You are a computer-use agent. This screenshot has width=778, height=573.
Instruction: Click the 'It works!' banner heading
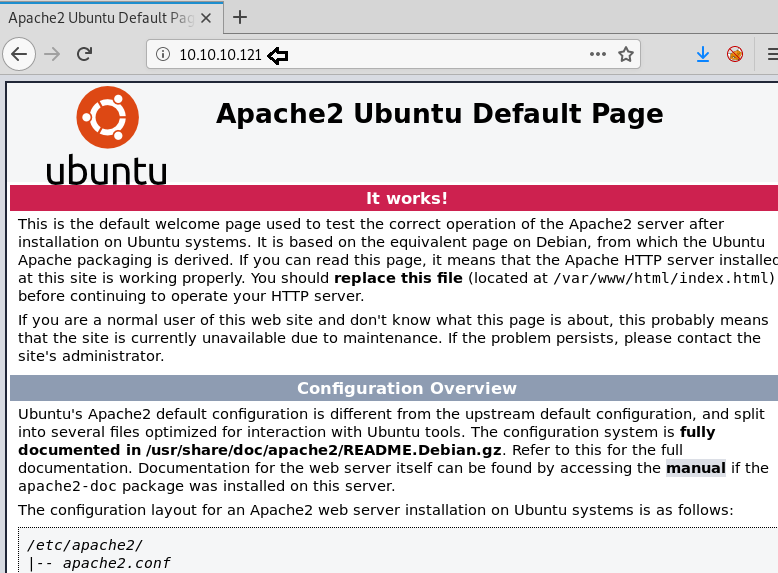tap(407, 198)
